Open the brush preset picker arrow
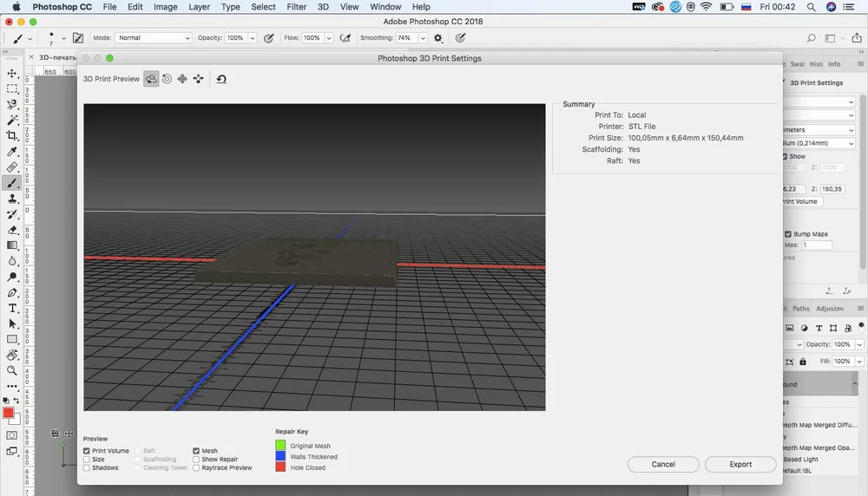This screenshot has height=496, width=868. click(63, 38)
